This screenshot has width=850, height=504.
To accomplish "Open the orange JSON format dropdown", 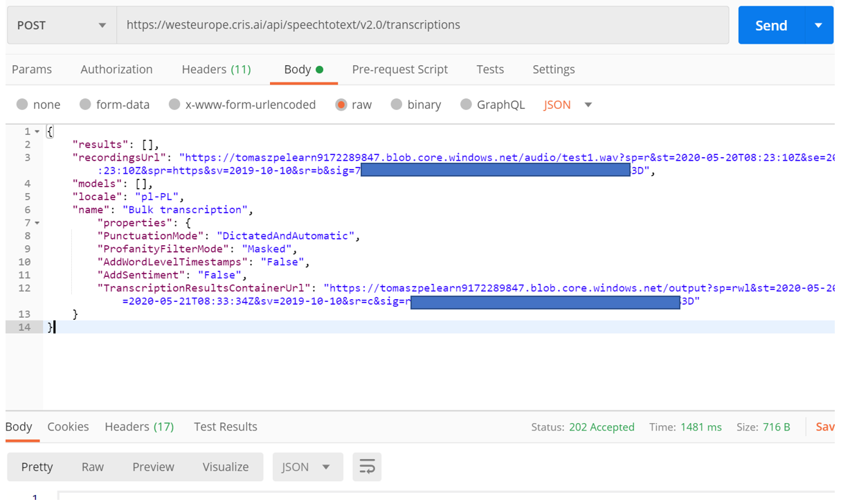I will (568, 105).
